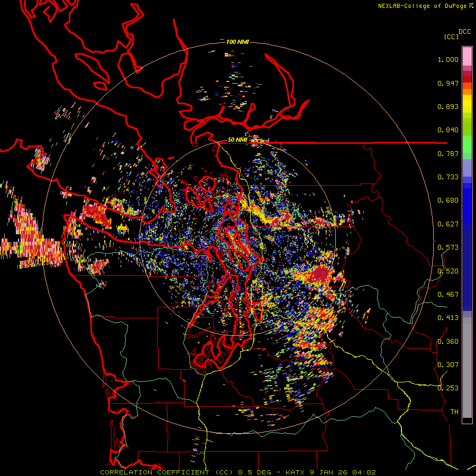Click the 0.413 legend value
The image size is (476, 476).
[448, 318]
